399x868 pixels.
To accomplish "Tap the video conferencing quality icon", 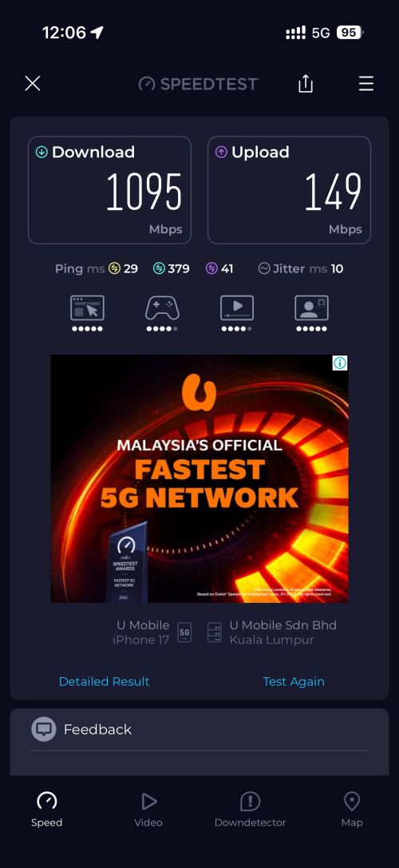I will (x=311, y=308).
